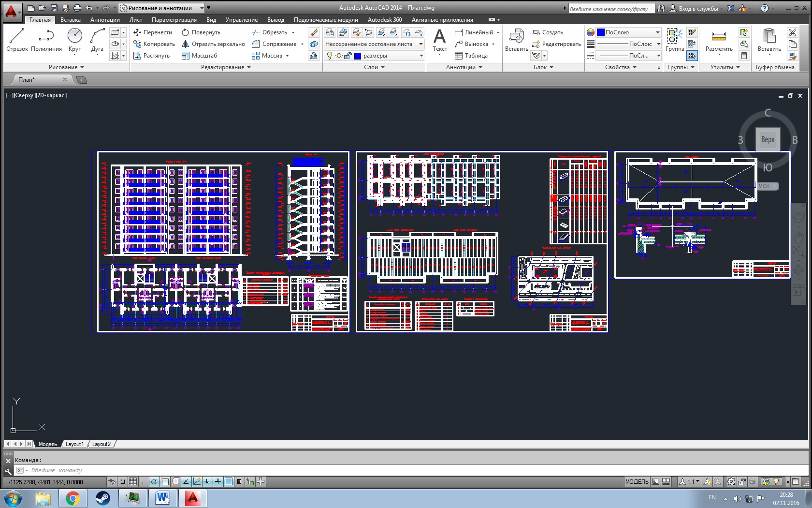812x508 pixels.
Task: Select the Полилиния polyline tool
Action: (x=46, y=40)
